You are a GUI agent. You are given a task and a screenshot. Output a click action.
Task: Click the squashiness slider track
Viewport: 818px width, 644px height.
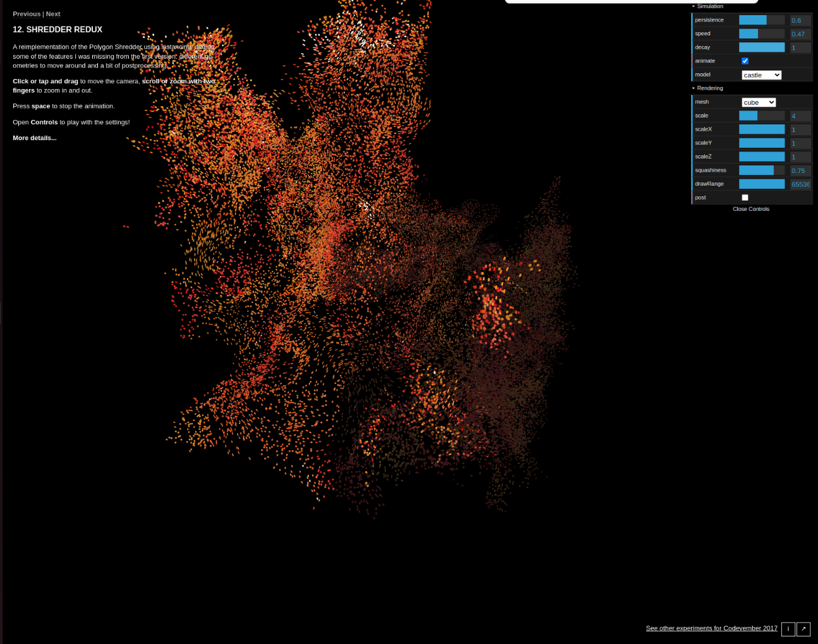(761, 170)
